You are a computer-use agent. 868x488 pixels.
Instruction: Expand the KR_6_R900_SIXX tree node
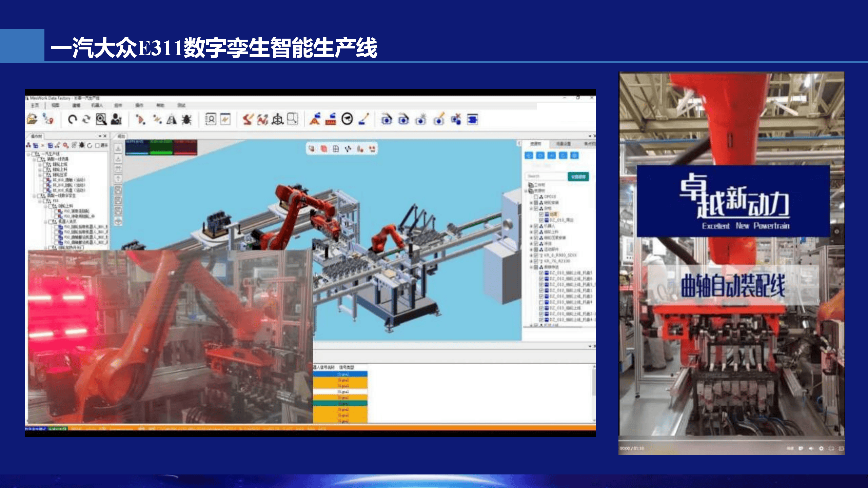click(x=531, y=255)
